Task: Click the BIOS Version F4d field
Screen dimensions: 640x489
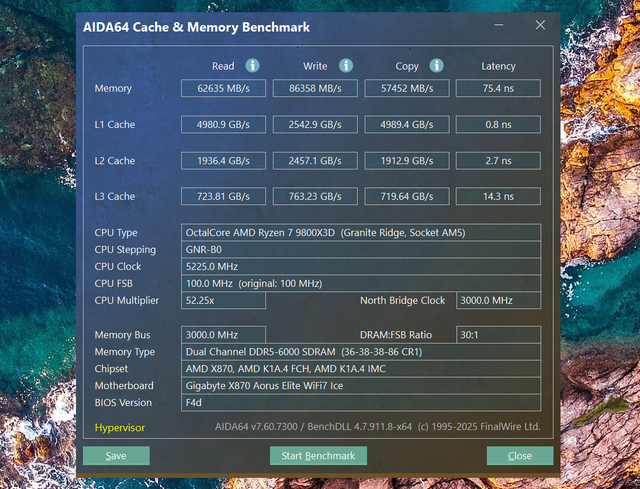Action: [361, 403]
